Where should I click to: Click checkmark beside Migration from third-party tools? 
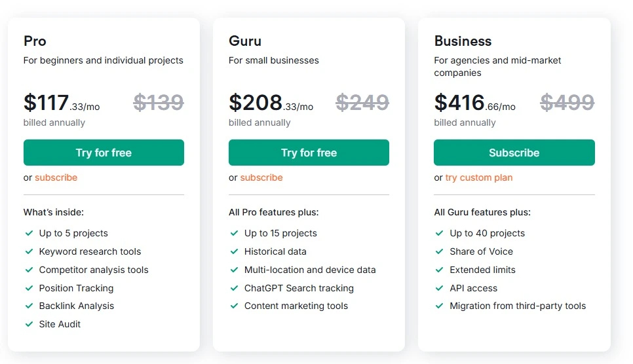point(440,306)
